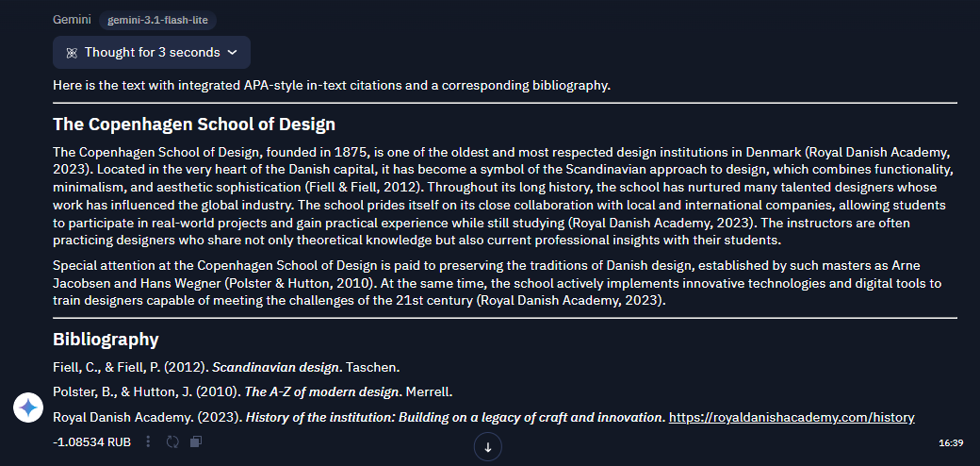
Task: Click the paragraph mentioning Arne Jacobsen
Action: [497, 283]
